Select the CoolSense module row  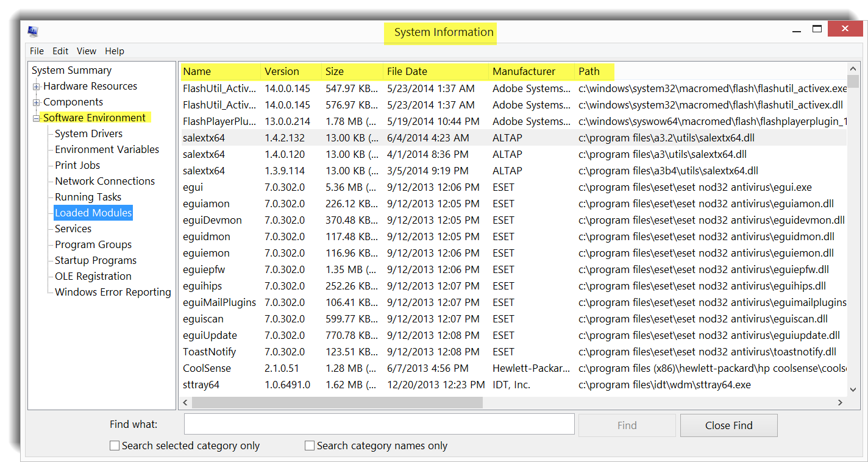tap(207, 368)
